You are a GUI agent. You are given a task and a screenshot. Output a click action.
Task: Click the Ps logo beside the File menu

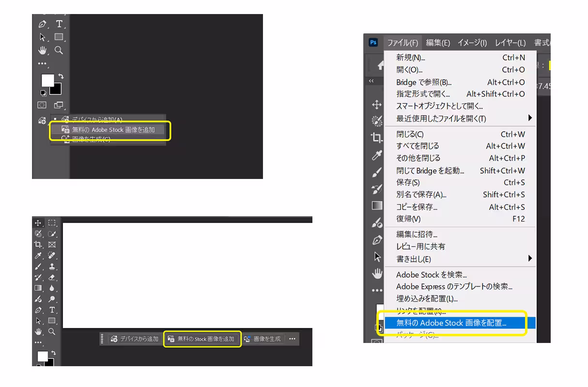pos(373,43)
